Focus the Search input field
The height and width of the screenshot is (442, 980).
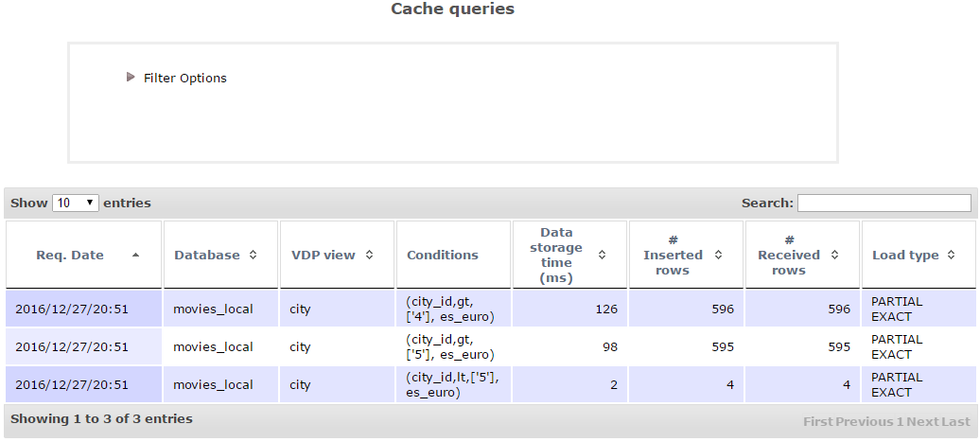pos(884,203)
